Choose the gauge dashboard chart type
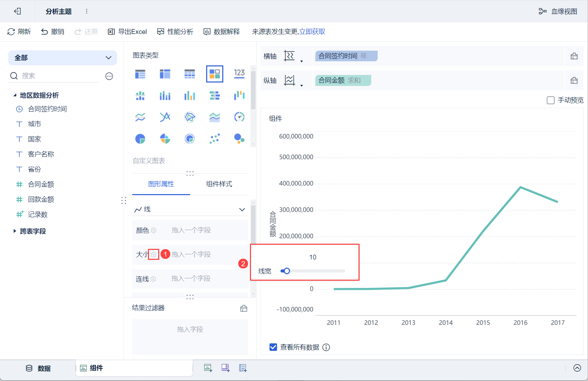This screenshot has height=381, width=588. (239, 117)
